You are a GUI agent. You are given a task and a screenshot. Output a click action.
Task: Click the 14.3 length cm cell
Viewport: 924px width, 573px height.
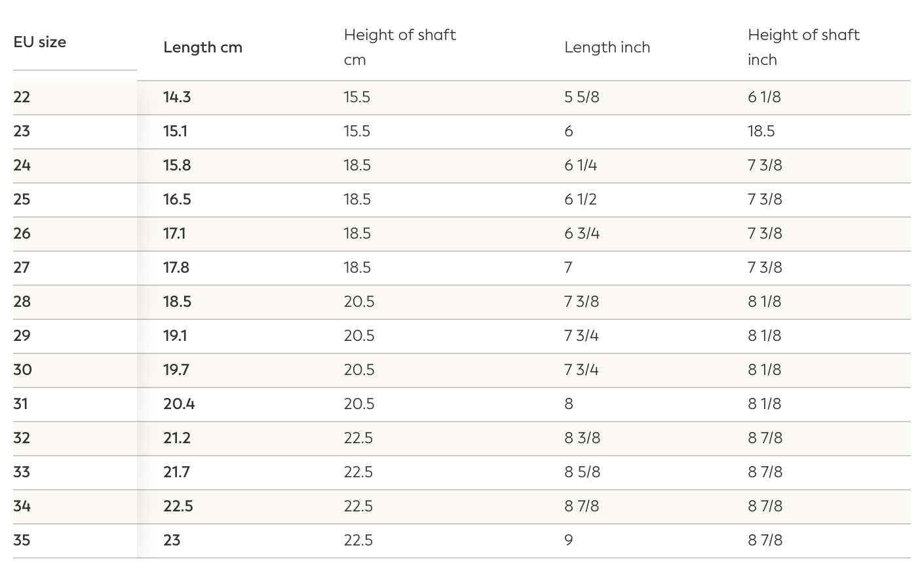pyautogui.click(x=177, y=97)
